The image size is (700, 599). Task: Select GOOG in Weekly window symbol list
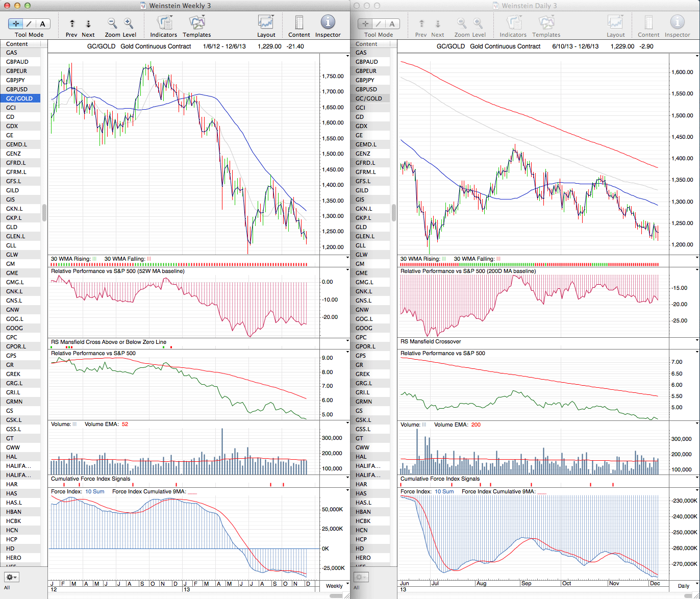tap(14, 328)
